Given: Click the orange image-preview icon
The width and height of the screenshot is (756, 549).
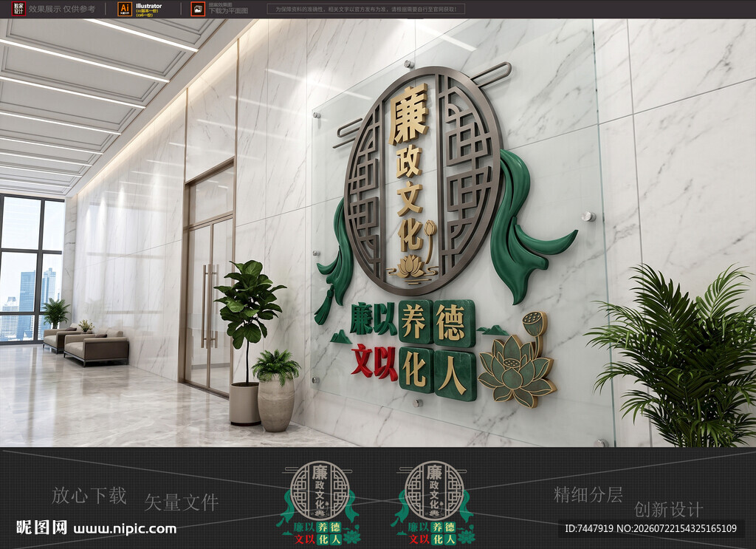Looking at the screenshot, I should point(198,9).
